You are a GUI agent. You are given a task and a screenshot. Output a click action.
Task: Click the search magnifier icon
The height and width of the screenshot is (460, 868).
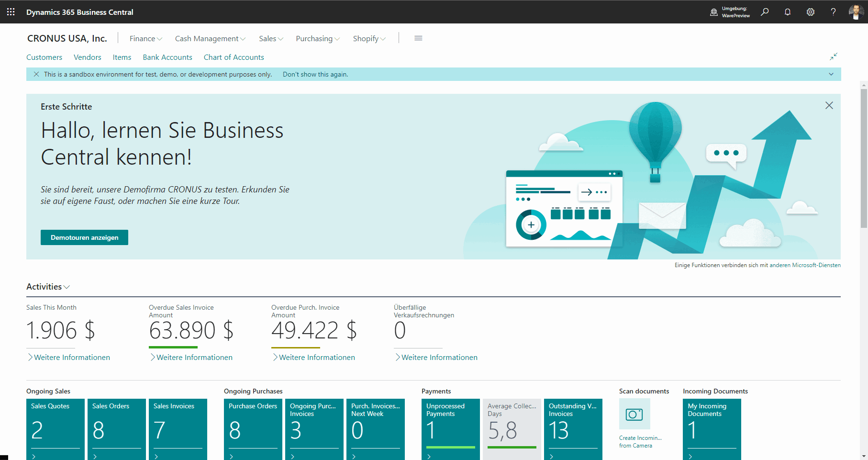(x=765, y=12)
